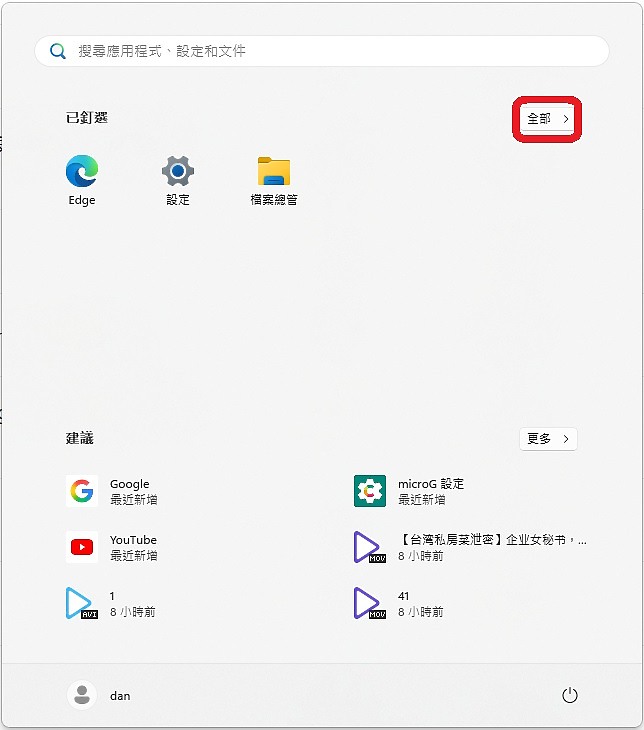Click the search magnifier icon
This screenshot has width=644, height=730.
(x=58, y=51)
